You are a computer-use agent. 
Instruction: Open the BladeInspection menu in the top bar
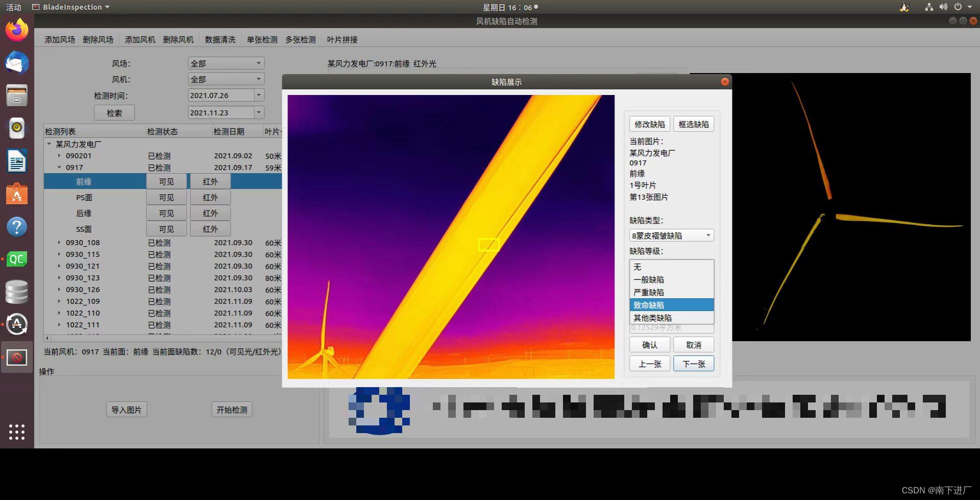tap(69, 7)
